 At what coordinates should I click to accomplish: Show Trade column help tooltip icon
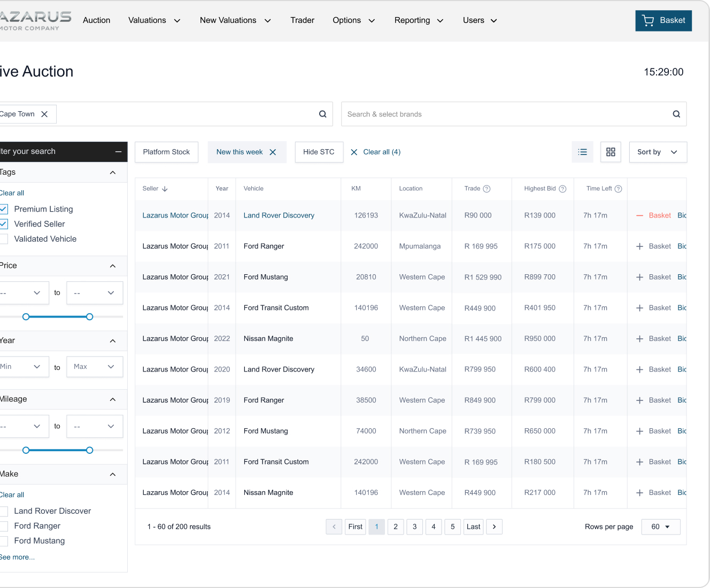click(487, 189)
